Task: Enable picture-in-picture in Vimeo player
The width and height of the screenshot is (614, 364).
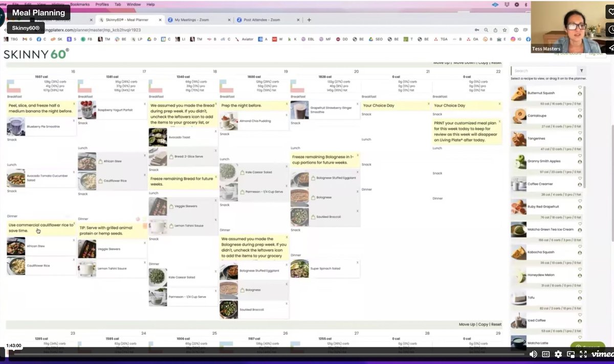Action: click(x=571, y=354)
